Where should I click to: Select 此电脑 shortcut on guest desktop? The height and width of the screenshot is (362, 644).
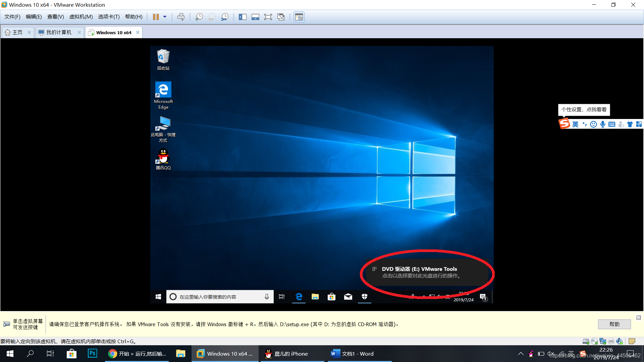click(x=163, y=129)
